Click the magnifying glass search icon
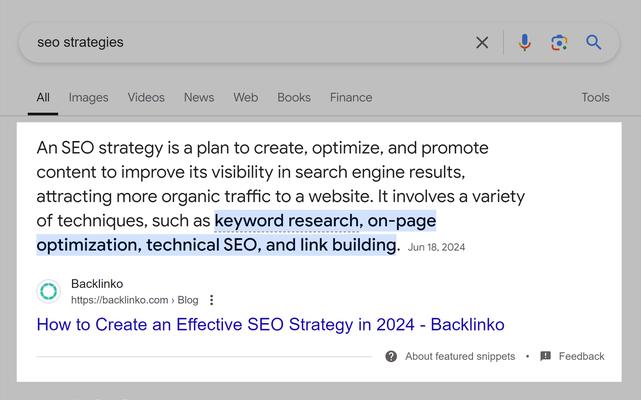Image resolution: width=641 pixels, height=400 pixels. pos(593,42)
